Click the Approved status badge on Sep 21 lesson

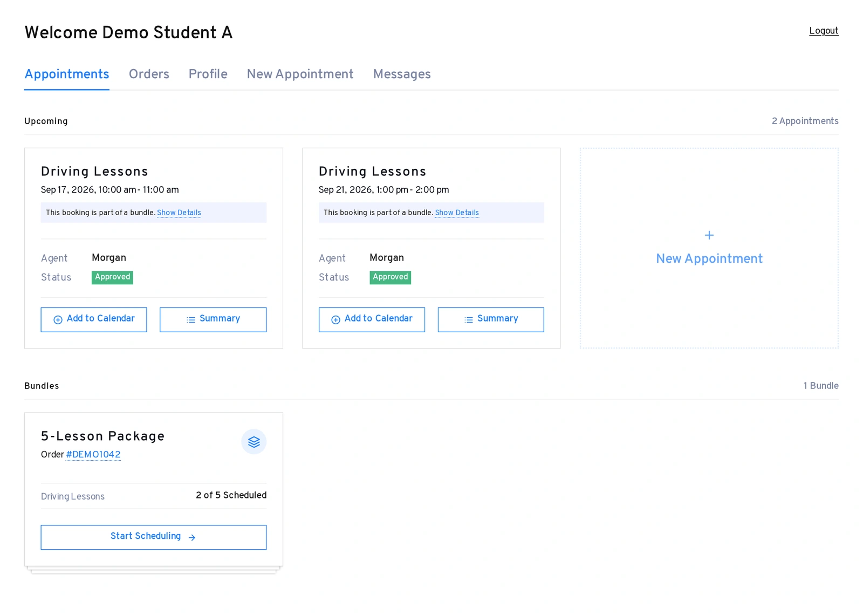390,277
